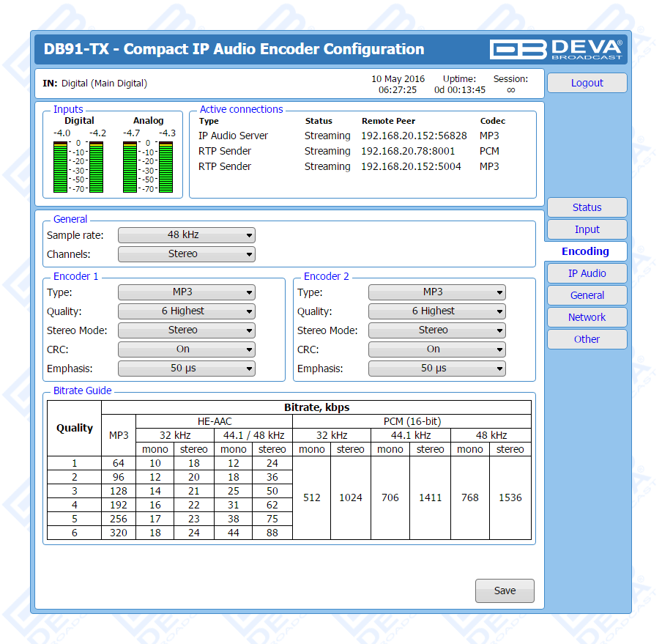Click the Save button
The height and width of the screenshot is (644, 662).
click(505, 591)
